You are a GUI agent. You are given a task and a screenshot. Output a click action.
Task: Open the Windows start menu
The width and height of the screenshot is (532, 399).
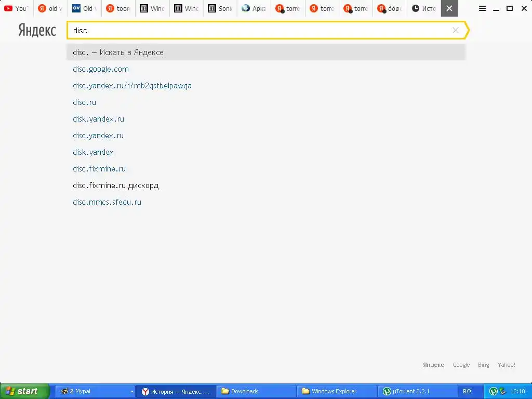tap(24, 391)
